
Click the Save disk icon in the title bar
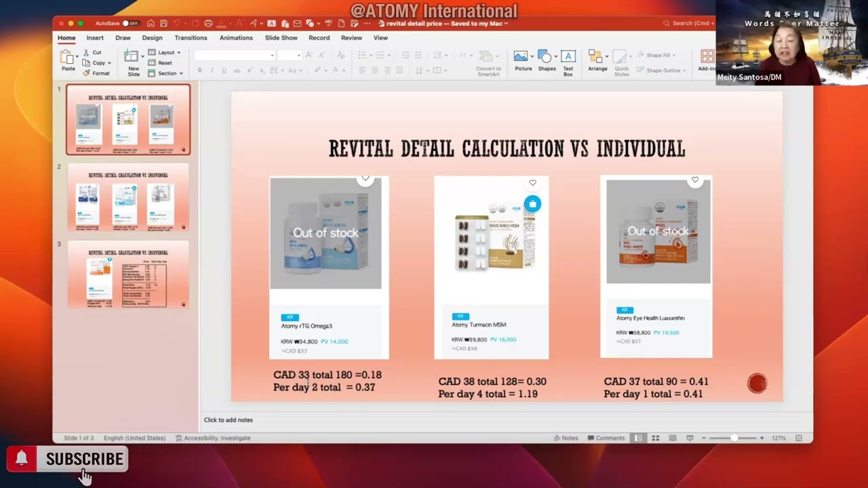[x=163, y=24]
